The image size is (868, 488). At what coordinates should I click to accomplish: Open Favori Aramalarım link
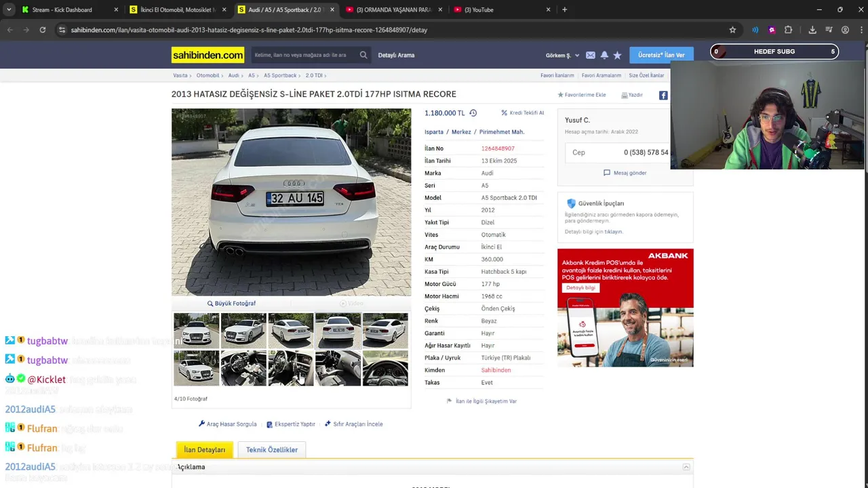click(x=601, y=75)
